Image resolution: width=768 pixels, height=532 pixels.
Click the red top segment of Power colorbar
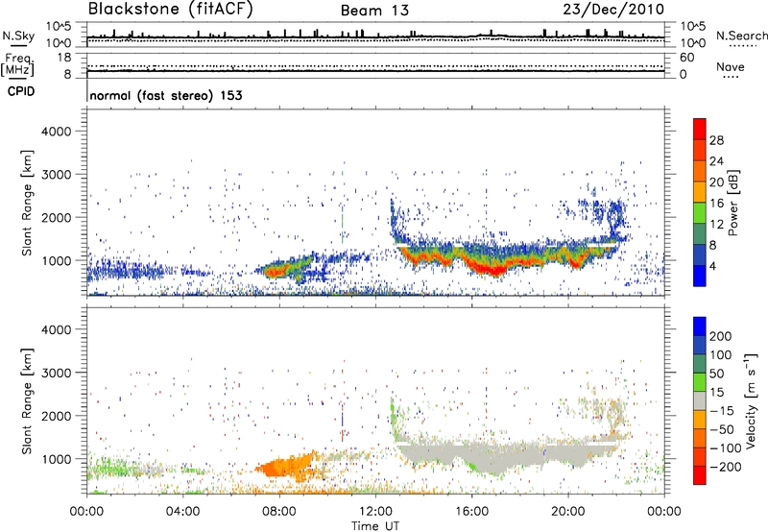pos(700,130)
